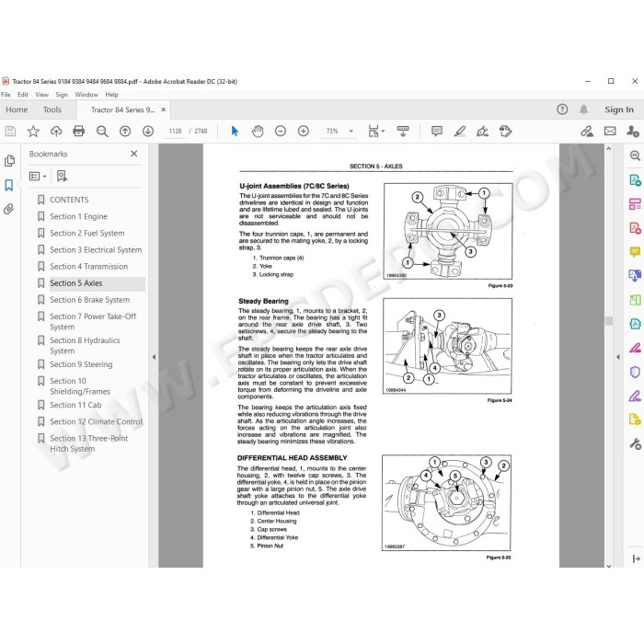Open notifications bell
Image resolution: width=644 pixels, height=644 pixels.
click(x=583, y=109)
